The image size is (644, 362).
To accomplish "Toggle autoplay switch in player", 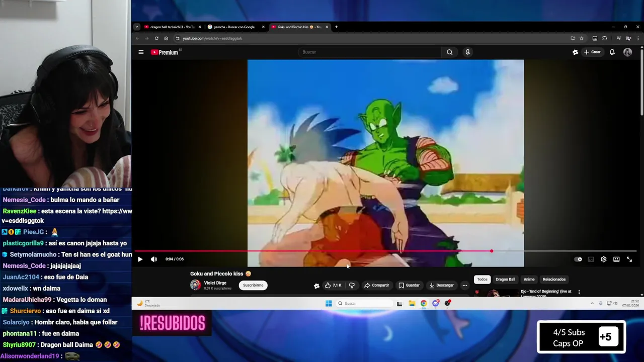I will tap(578, 259).
